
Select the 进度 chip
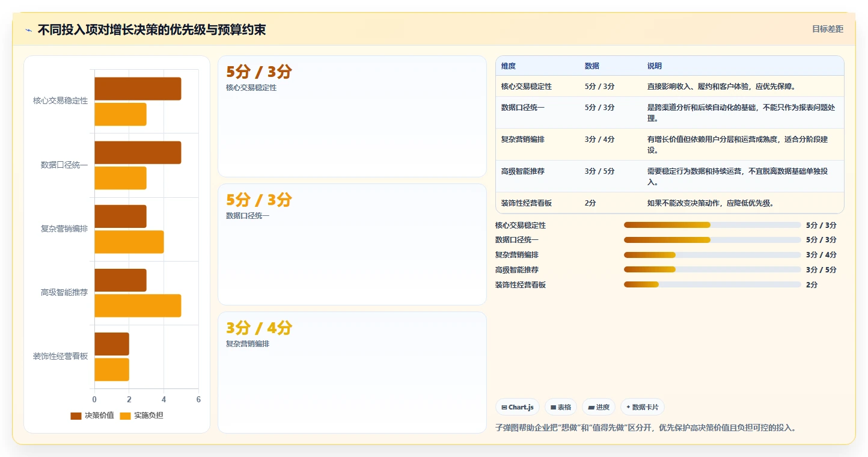[599, 407]
